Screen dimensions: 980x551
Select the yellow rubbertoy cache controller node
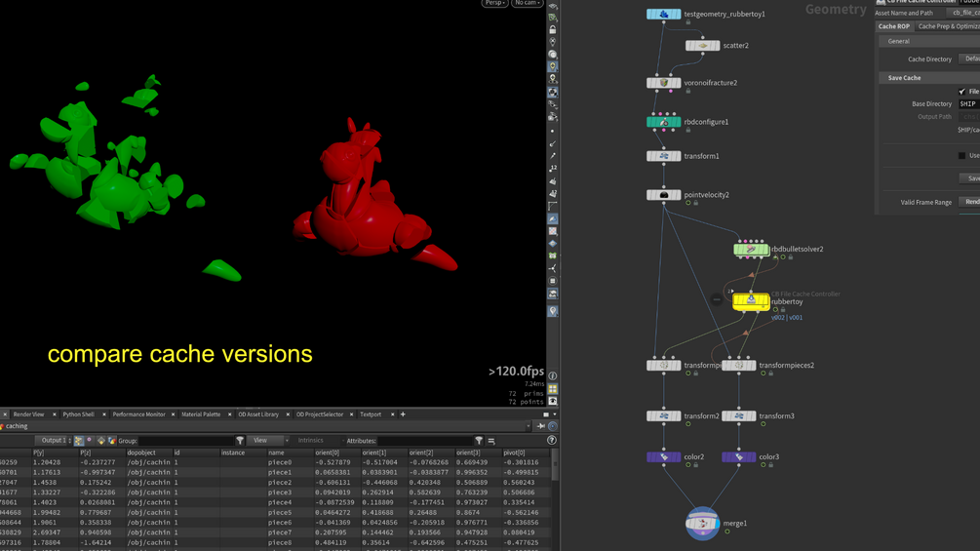pyautogui.click(x=751, y=301)
